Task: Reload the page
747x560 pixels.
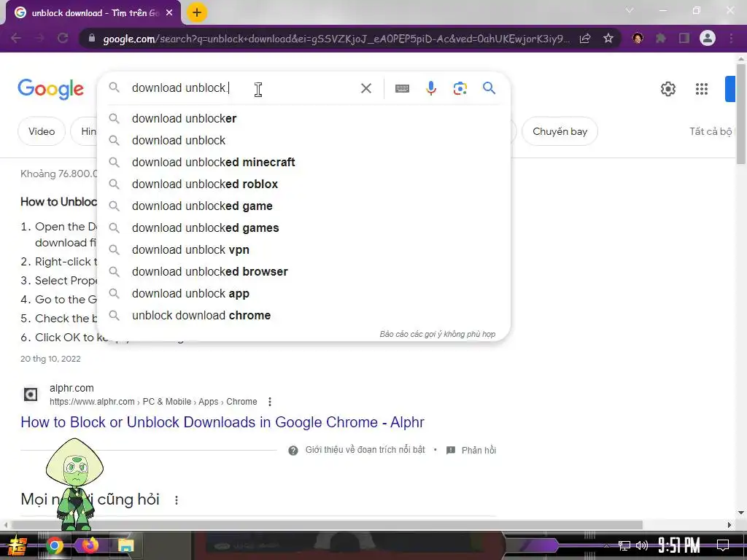Action: (x=63, y=38)
